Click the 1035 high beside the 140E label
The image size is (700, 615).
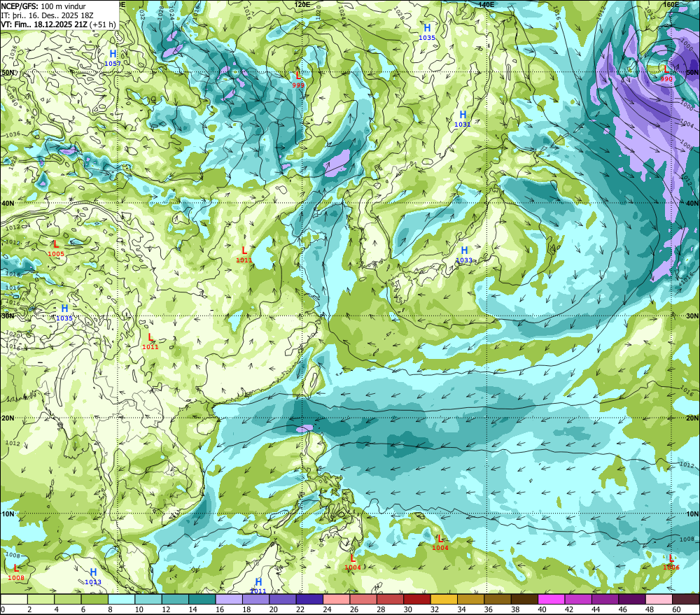(x=427, y=33)
